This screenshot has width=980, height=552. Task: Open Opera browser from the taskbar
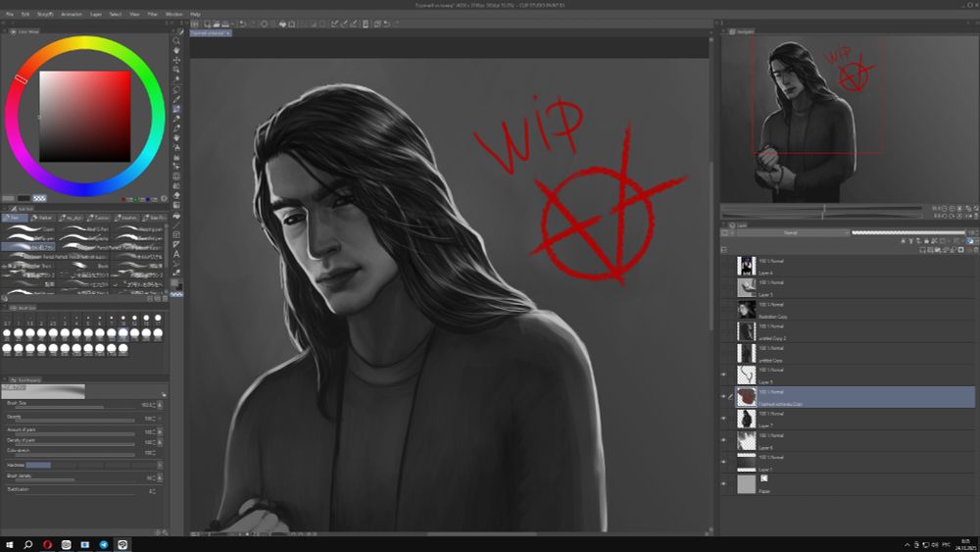point(47,544)
